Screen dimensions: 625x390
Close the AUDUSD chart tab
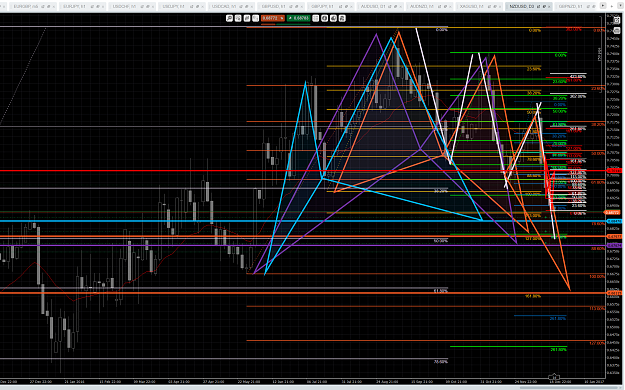click(401, 6)
